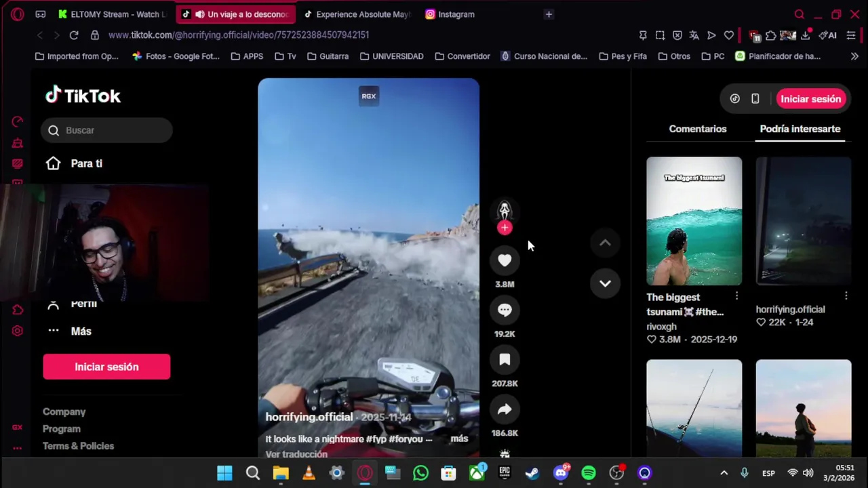This screenshot has height=488, width=868.
Task: Open the dark night road video thumbnail
Action: 803,221
